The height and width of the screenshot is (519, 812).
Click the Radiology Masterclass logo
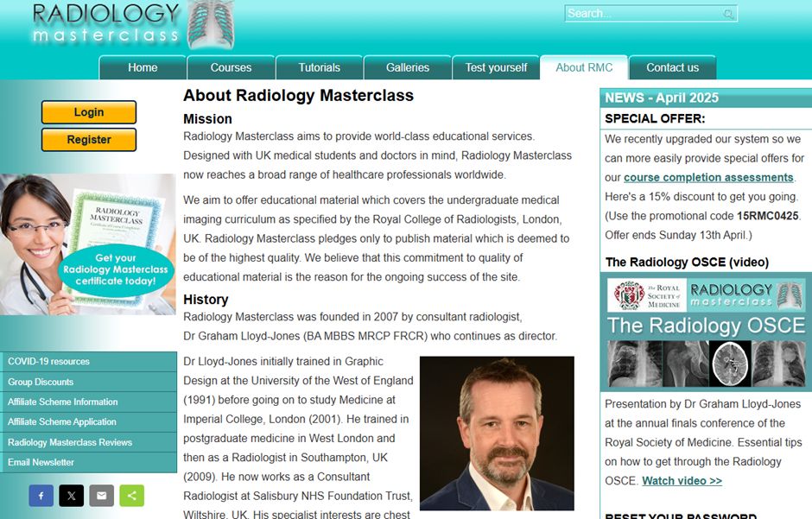point(133,24)
